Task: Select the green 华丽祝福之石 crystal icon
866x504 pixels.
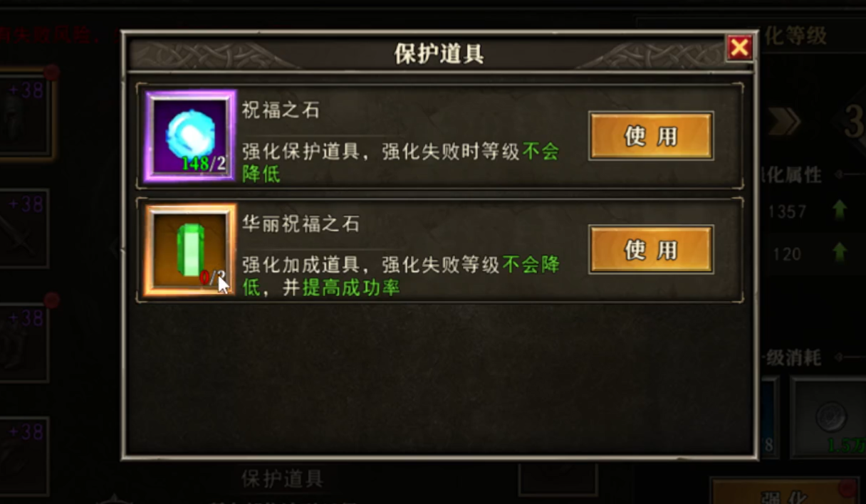Action: tap(190, 250)
